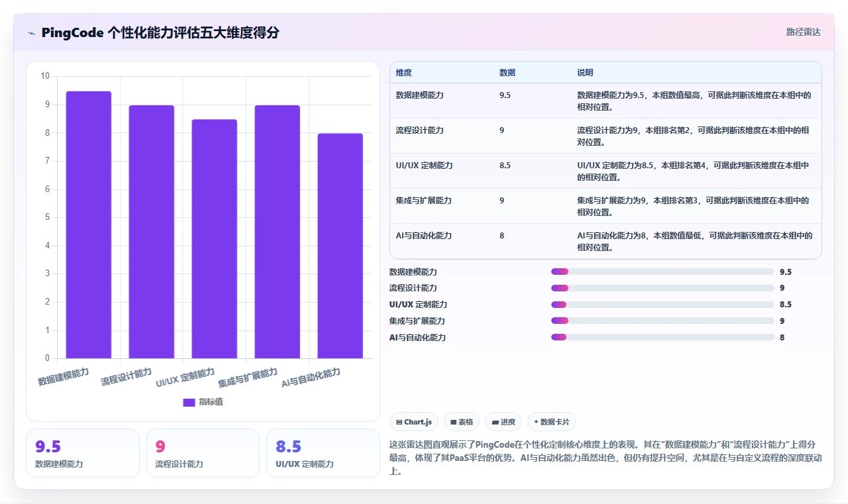Click the lightning icon beside PingCode title
The height and width of the screenshot is (504, 848).
click(31, 33)
